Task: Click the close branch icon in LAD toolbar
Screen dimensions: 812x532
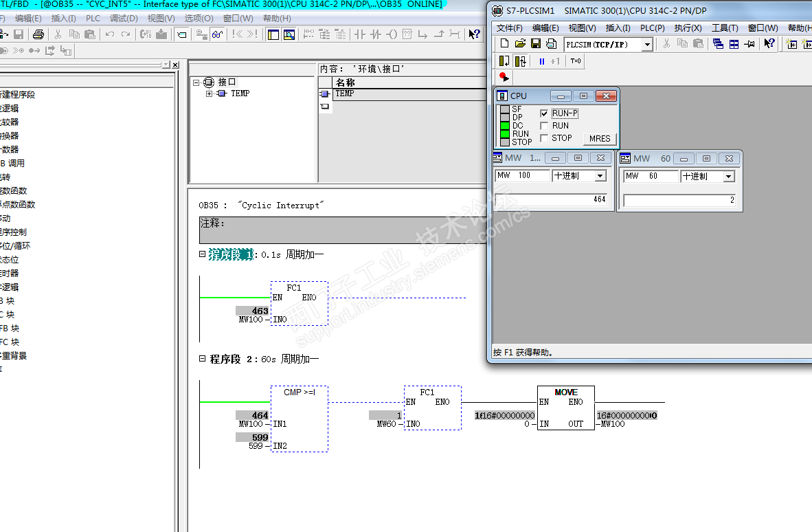Action: pos(439,34)
